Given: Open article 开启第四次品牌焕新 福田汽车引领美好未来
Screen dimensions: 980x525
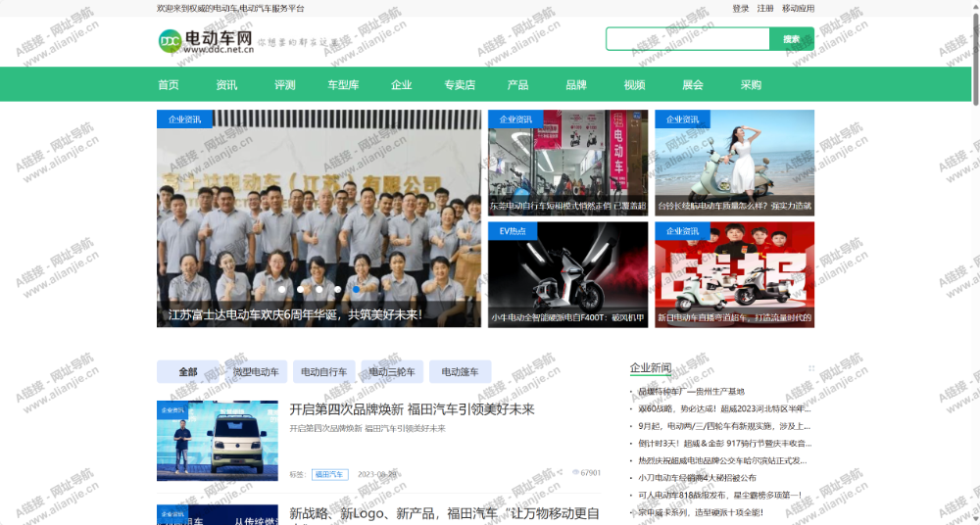Looking at the screenshot, I should [412, 410].
